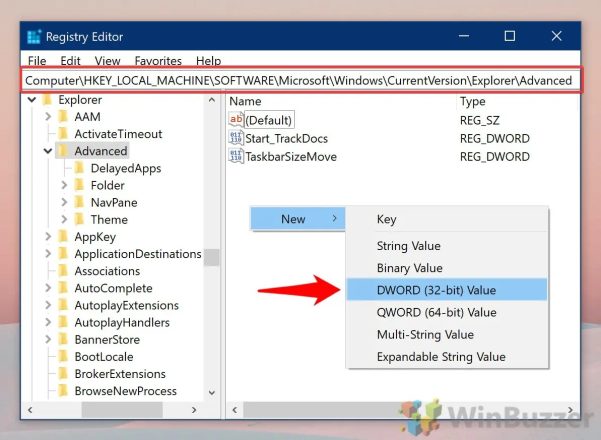Click the AutoComplete folder icon
601x440 pixels.
(63, 288)
